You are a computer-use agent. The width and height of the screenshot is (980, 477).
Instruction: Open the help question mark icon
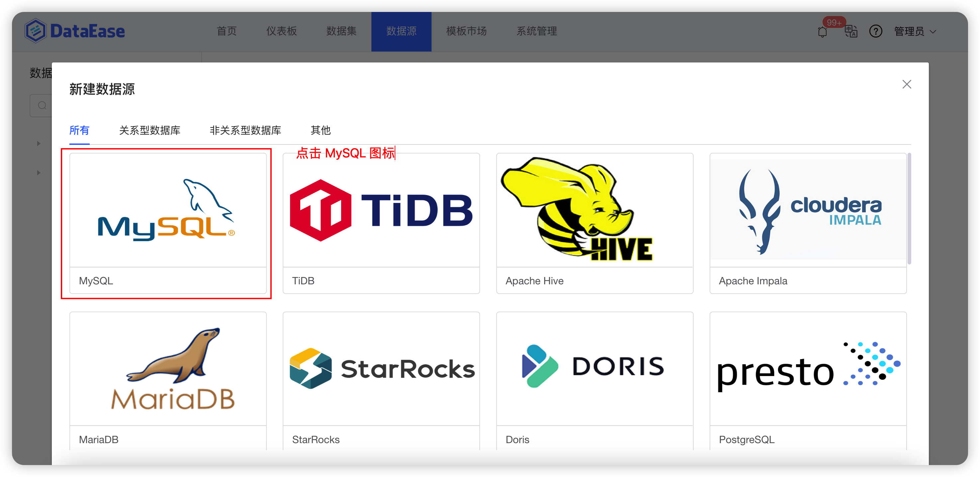coord(875,31)
